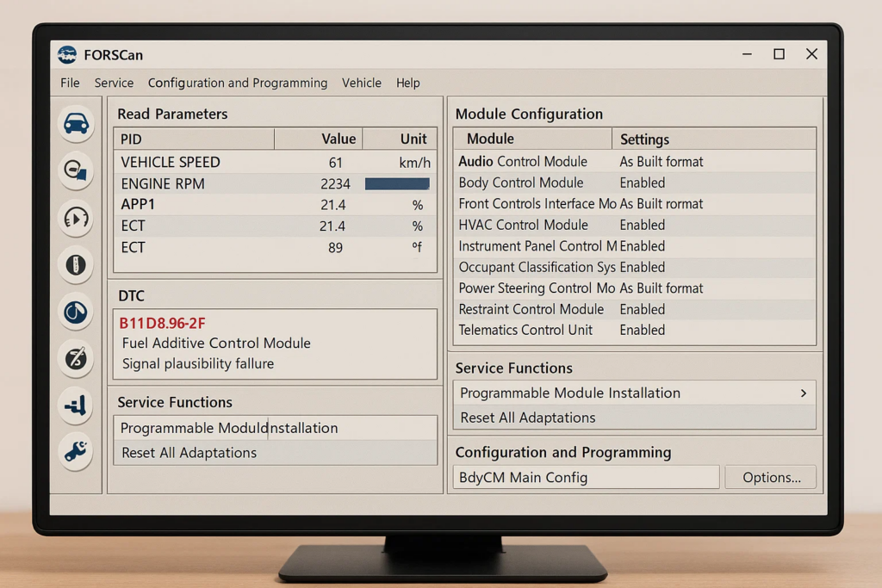The width and height of the screenshot is (882, 588).
Task: Click the 2234 RPM value
Action: [x=335, y=184]
